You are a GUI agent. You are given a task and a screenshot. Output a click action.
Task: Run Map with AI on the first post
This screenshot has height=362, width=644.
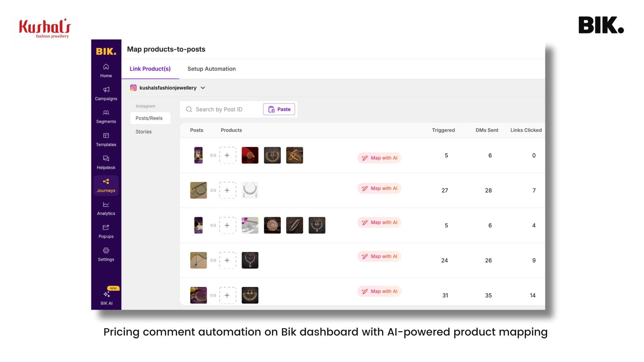point(379,158)
